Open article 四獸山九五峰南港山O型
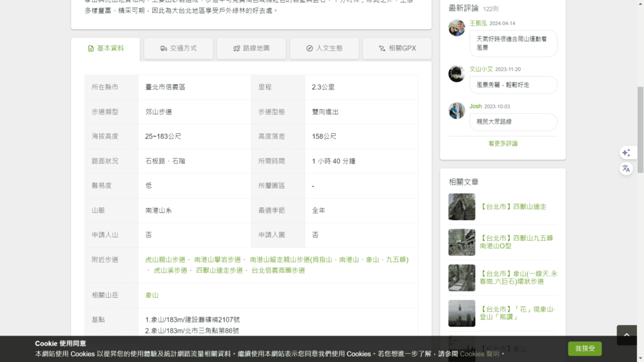 [x=516, y=242]
